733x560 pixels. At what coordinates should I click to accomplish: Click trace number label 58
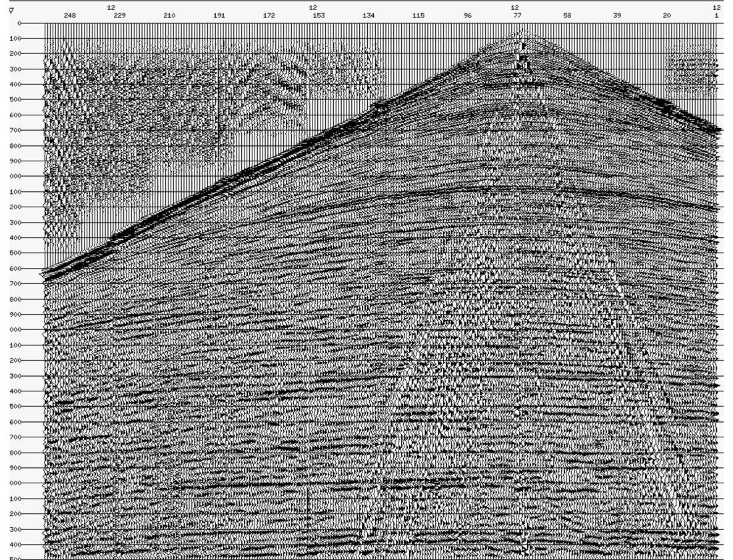(x=567, y=15)
